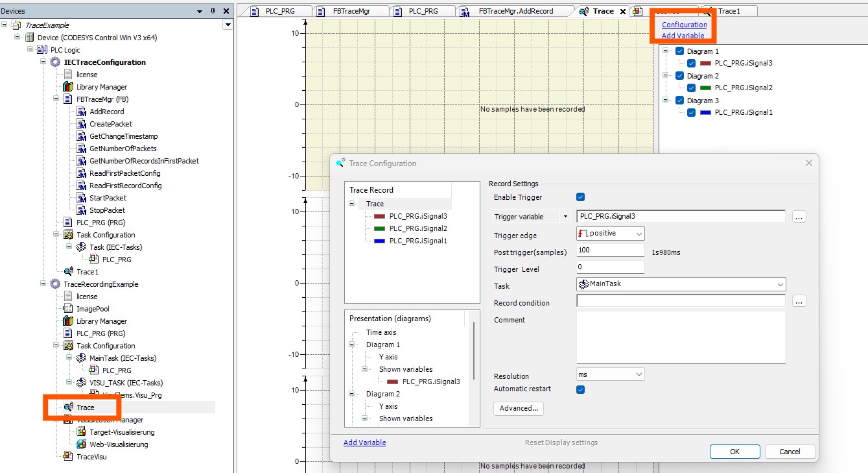Screen dimensions: 868x473
Task: Disable the Enable Trigger checkbox
Action: click(x=580, y=197)
